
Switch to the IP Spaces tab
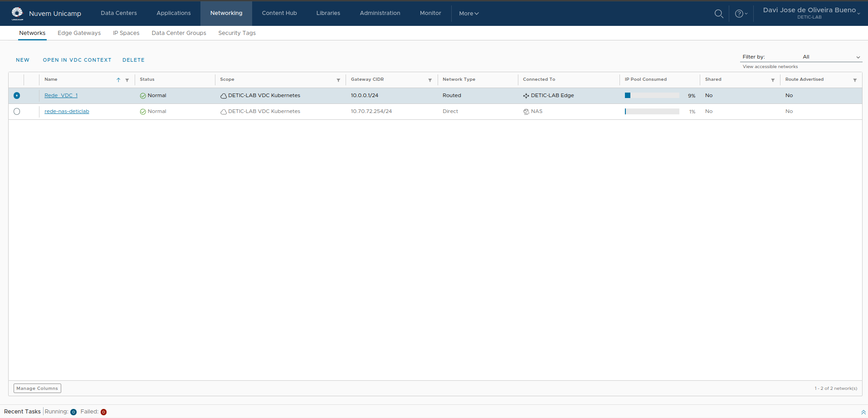click(126, 33)
